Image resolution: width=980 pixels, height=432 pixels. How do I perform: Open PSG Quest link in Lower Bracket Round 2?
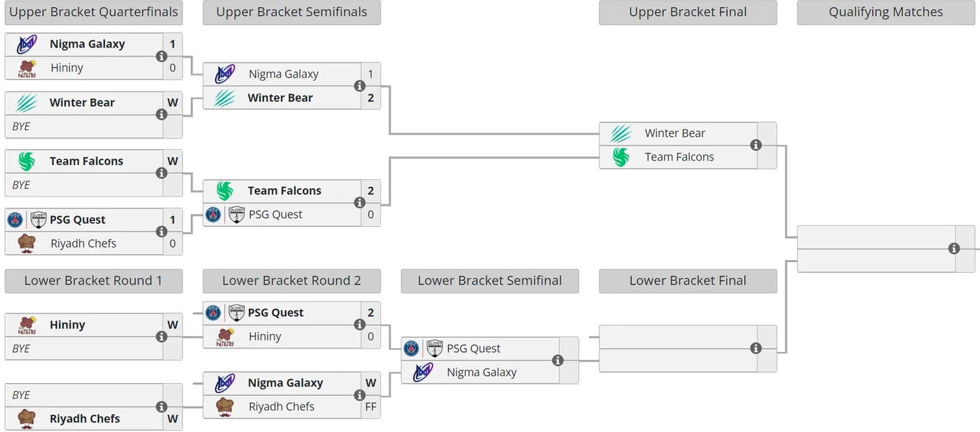(x=276, y=312)
